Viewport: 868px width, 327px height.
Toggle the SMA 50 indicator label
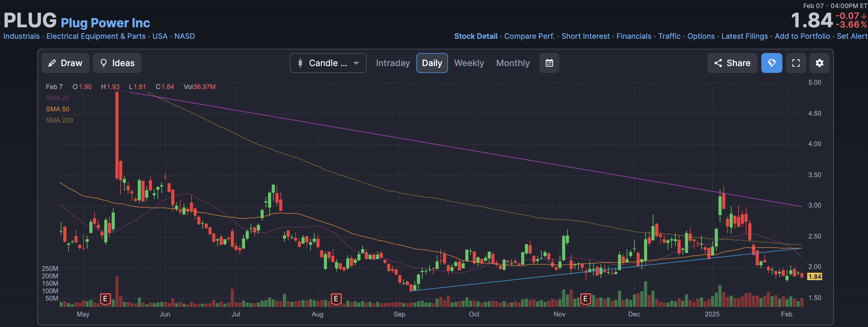(x=57, y=109)
